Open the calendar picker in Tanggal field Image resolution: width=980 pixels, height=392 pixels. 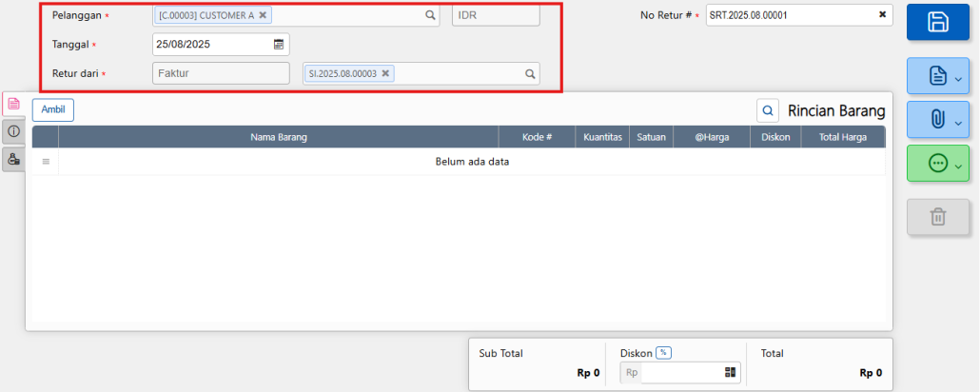point(279,44)
